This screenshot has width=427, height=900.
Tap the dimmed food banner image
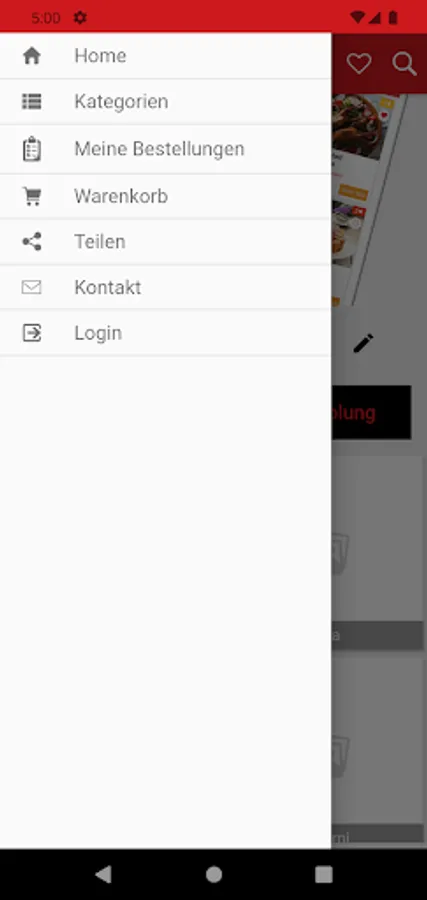[371, 200]
